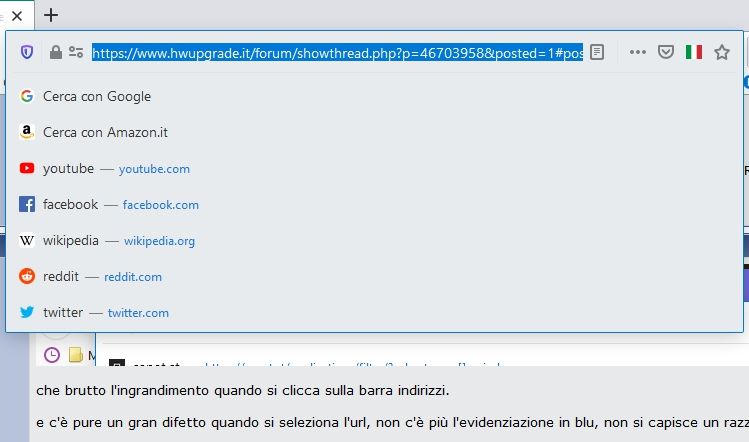Save page to Pocket icon

(x=666, y=52)
